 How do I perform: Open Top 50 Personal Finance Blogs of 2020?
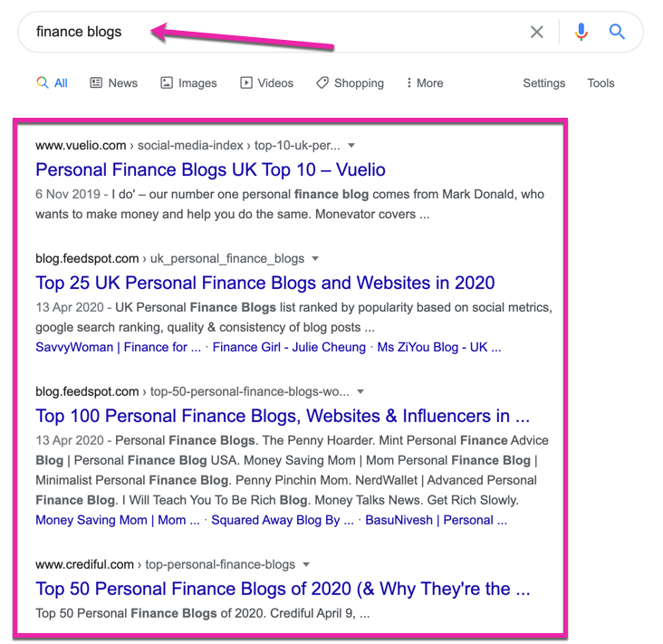[x=283, y=588]
